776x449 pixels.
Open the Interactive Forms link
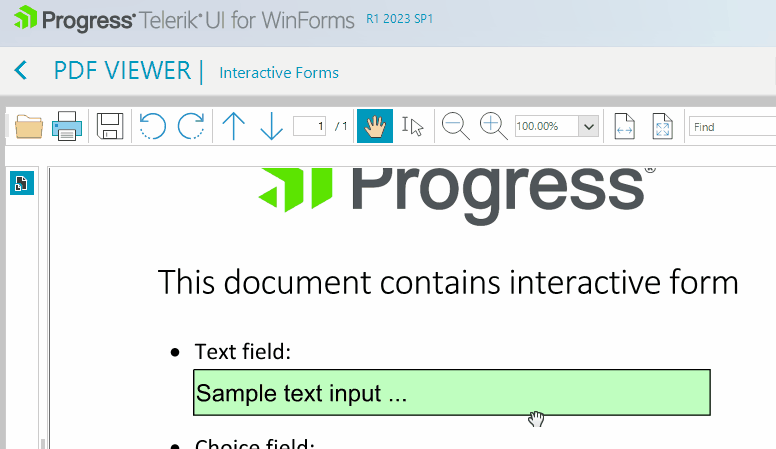coord(279,73)
